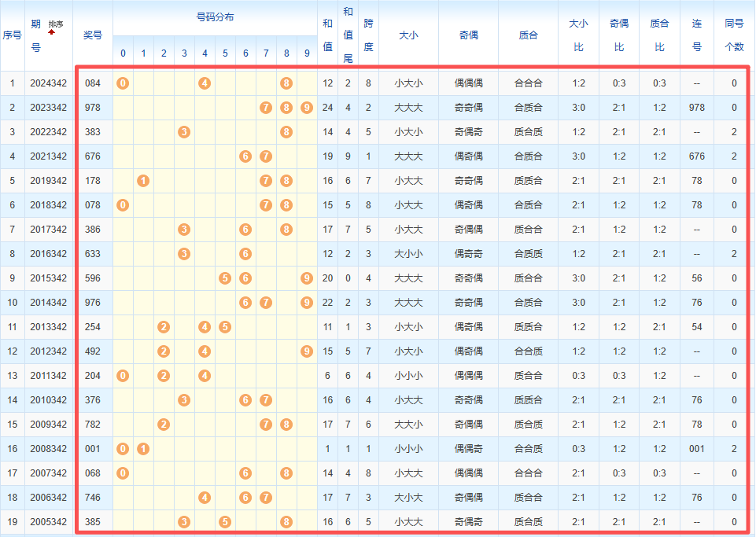Click the 连号 value 001 in row 16
Viewport: 756px width, 537px height.
point(696,449)
